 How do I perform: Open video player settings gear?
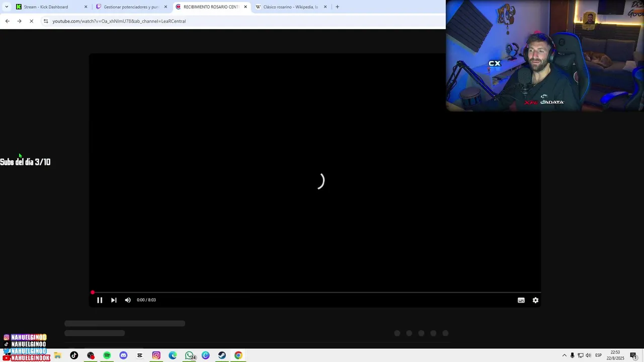(x=535, y=300)
